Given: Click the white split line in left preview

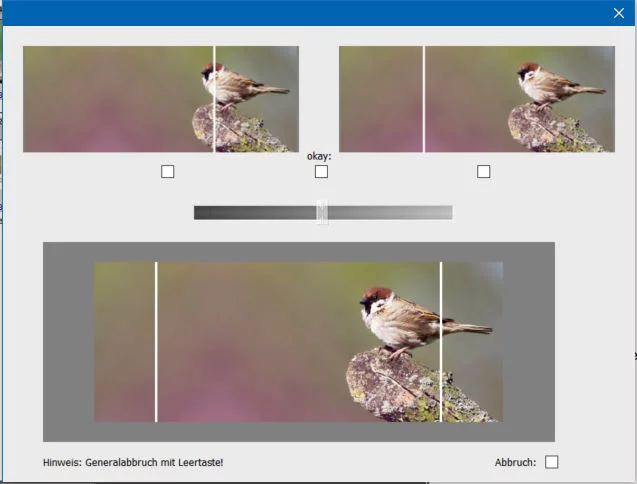Looking at the screenshot, I should click(x=214, y=99).
